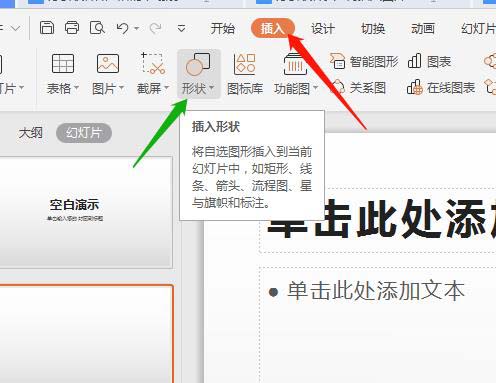Image resolution: width=496 pixels, height=383 pixels.
Task: Select the 空白演示 slide thumbnail
Action: point(86,213)
